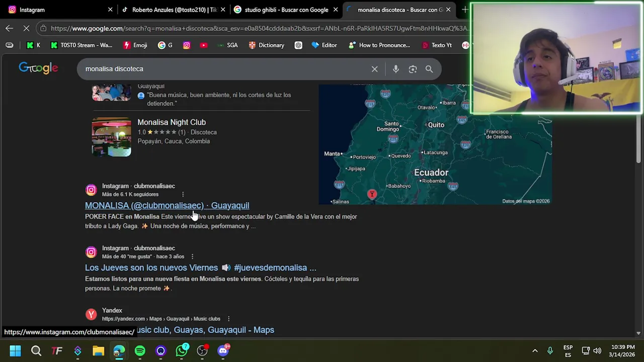This screenshot has width=644, height=362.
Task: Click the first bookmarks bar icon on left
Action: [x=9, y=45]
